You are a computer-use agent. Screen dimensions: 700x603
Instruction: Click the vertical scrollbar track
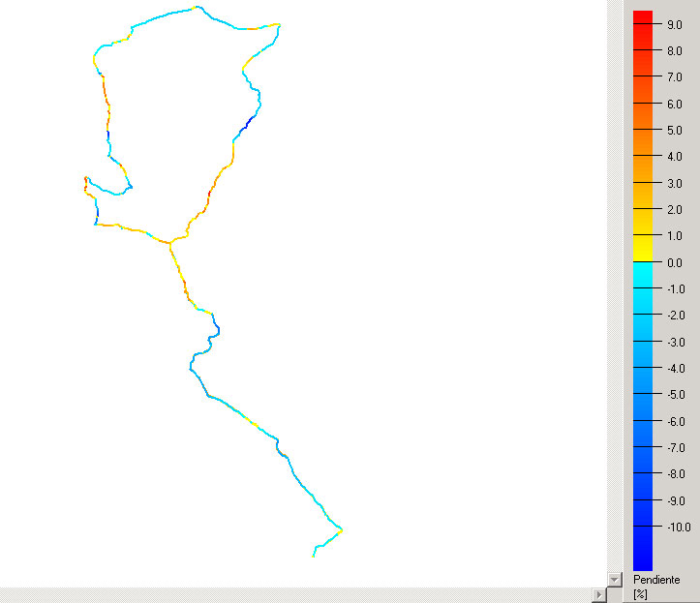tap(614, 286)
